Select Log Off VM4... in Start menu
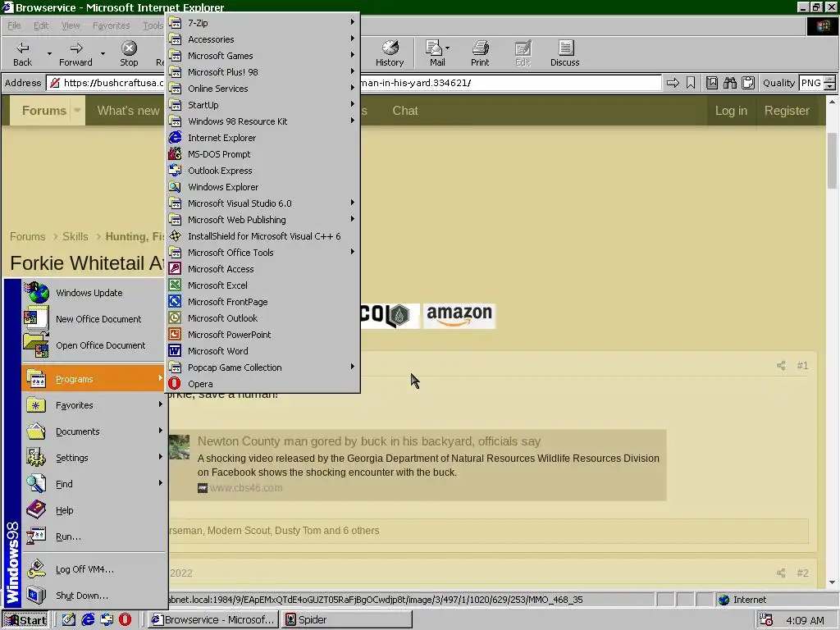The width and height of the screenshot is (840, 630). 94,569
